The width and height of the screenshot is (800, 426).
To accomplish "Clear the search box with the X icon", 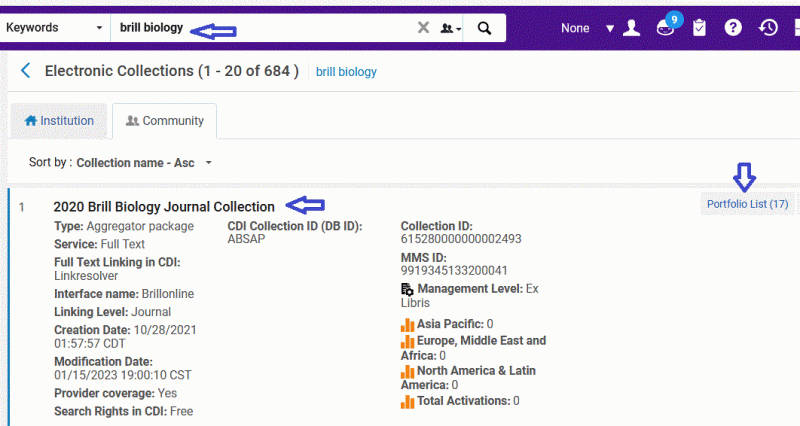I will click(423, 28).
